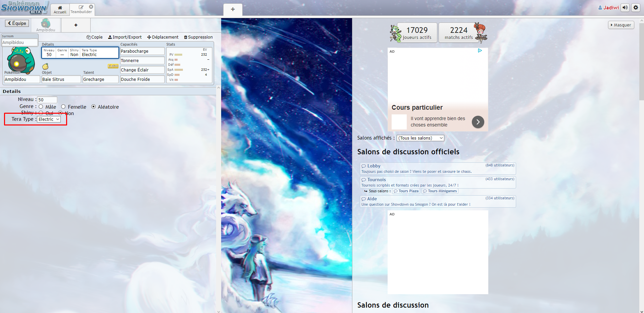Join the Lobby chat room
This screenshot has width=644, height=313.
pyautogui.click(x=438, y=168)
